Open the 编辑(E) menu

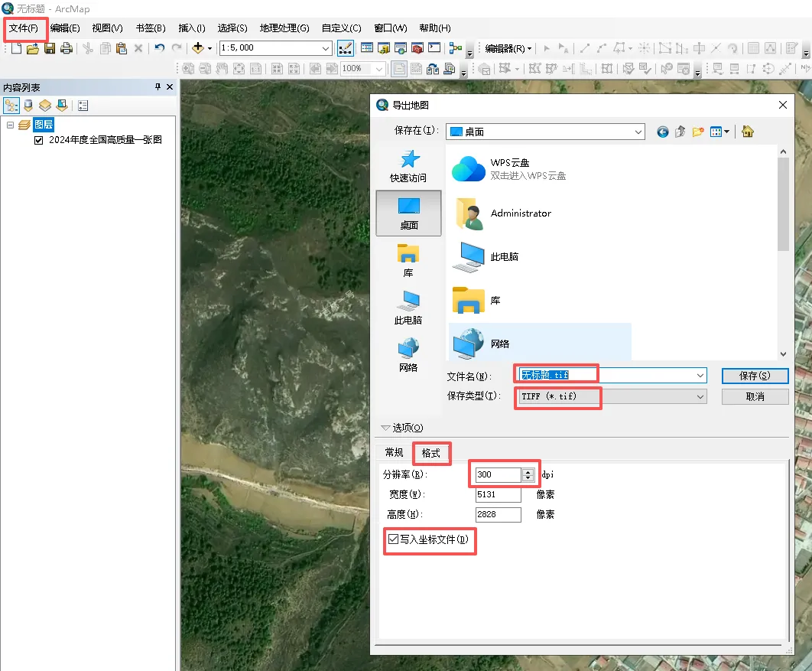(x=65, y=28)
